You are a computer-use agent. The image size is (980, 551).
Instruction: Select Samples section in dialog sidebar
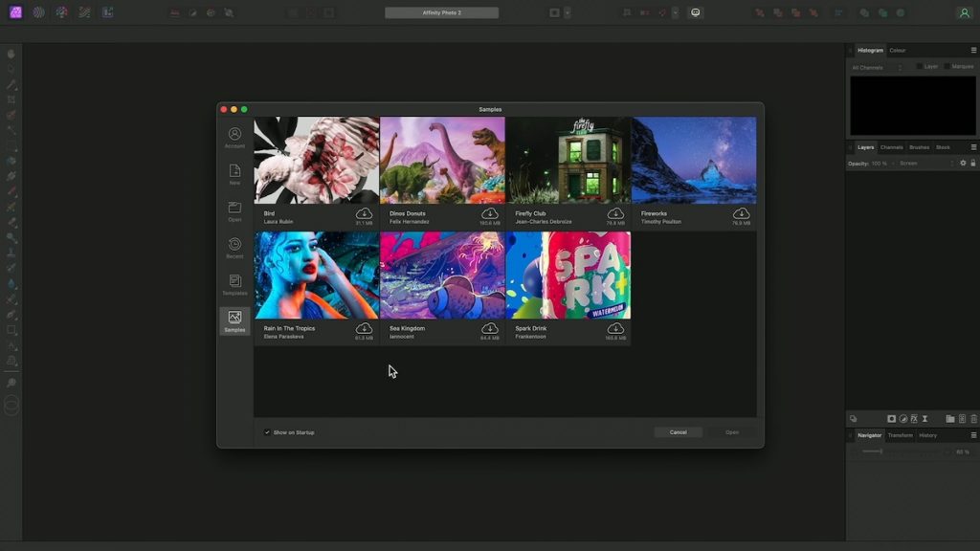234,321
